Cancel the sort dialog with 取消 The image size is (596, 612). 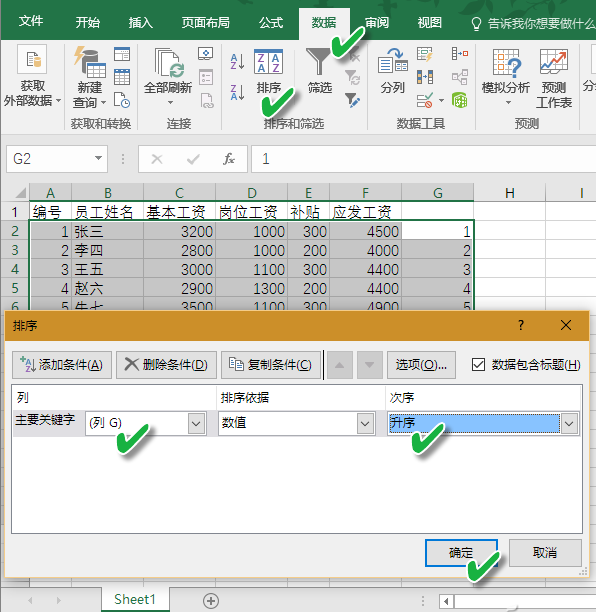[545, 553]
